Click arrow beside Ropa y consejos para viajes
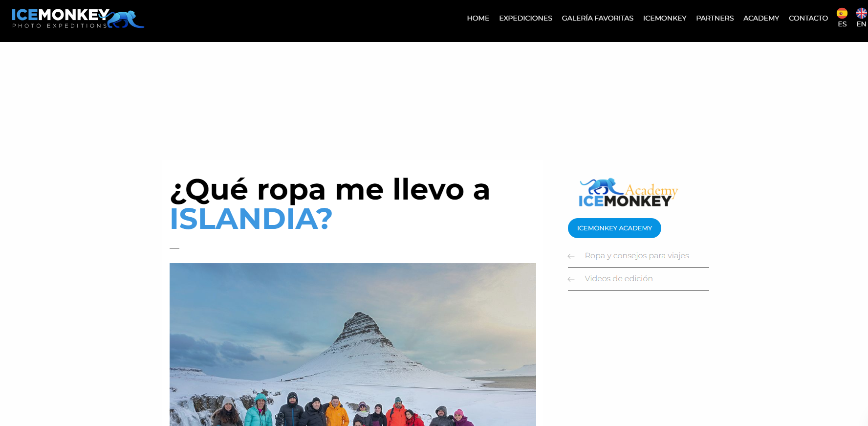 point(571,256)
